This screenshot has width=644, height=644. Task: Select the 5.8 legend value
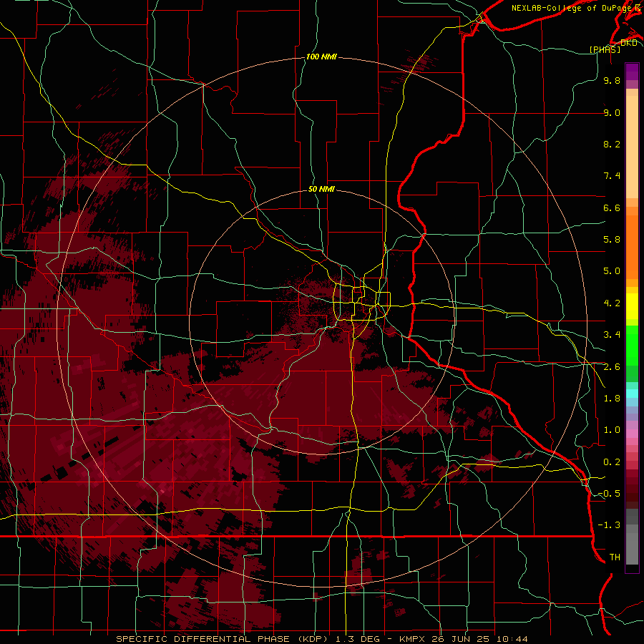pyautogui.click(x=612, y=240)
